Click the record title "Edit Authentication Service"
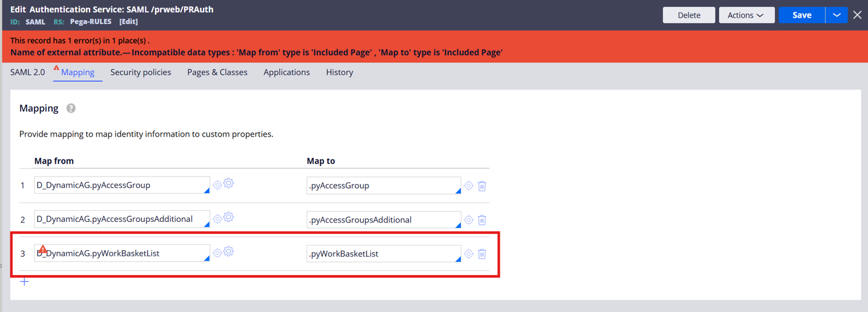Viewport: 868px width, 312px height. point(112,9)
